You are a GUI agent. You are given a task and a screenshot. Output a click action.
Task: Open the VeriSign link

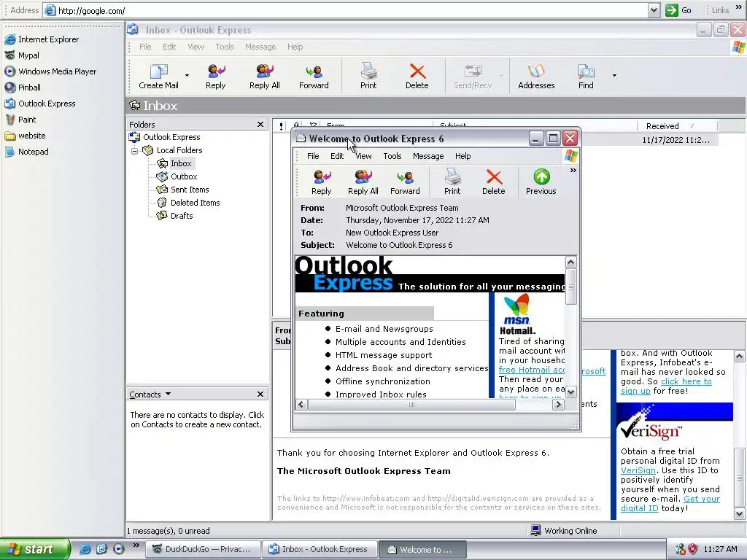(638, 470)
